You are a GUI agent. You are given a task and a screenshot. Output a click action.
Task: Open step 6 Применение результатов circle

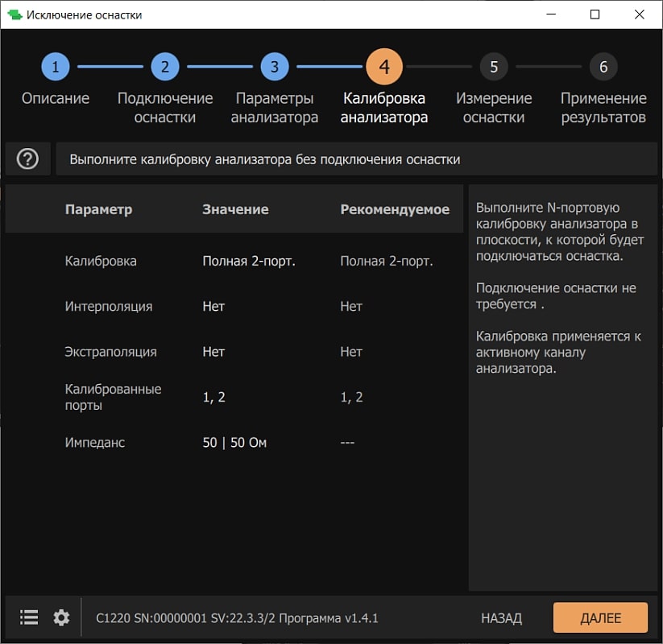[x=603, y=67]
